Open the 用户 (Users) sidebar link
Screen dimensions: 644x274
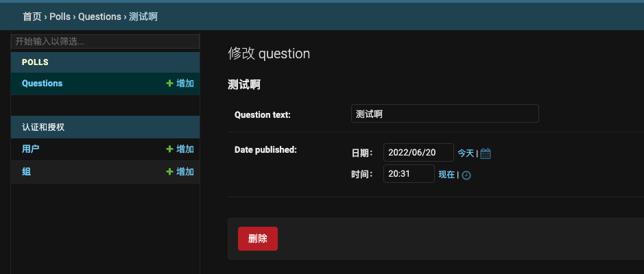coord(30,149)
